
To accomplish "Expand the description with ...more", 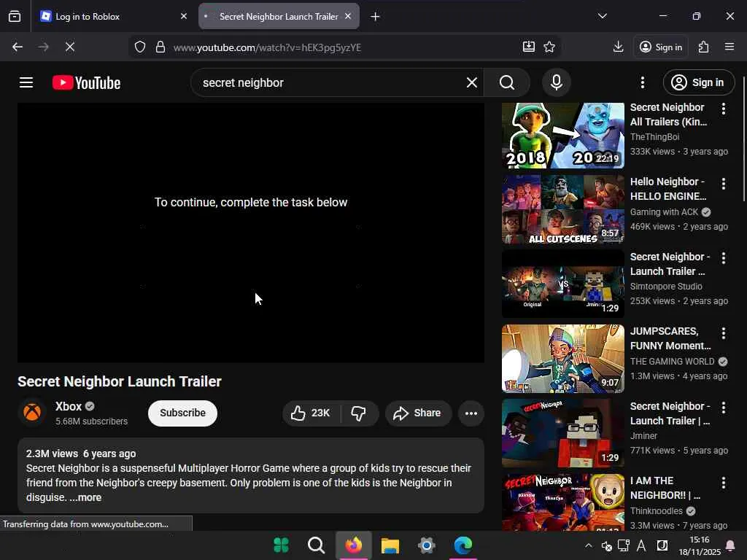I will [85, 497].
